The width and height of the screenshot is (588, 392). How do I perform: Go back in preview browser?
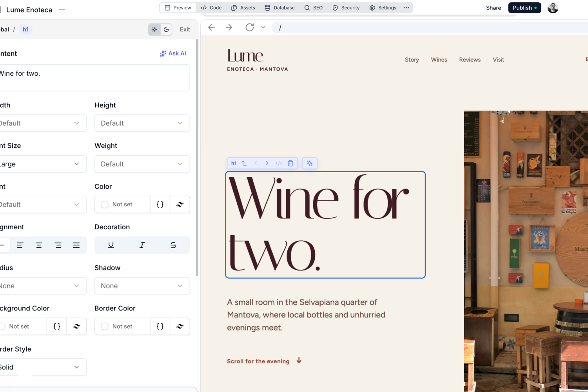click(x=212, y=27)
